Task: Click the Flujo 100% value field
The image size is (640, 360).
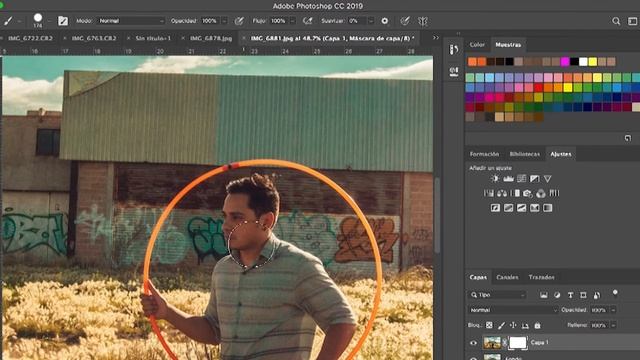Action: (278, 21)
